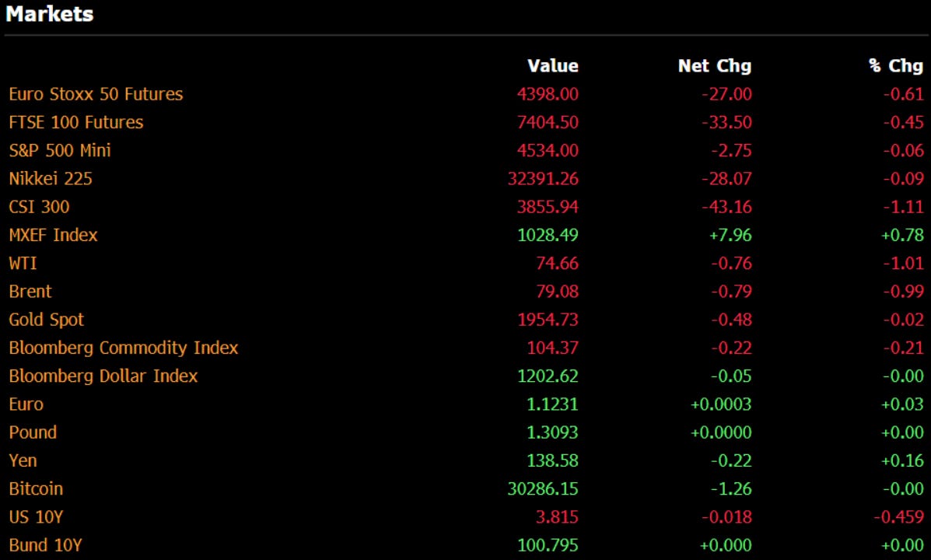
Task: Sort by the Net Chg column header
Action: click(x=714, y=66)
